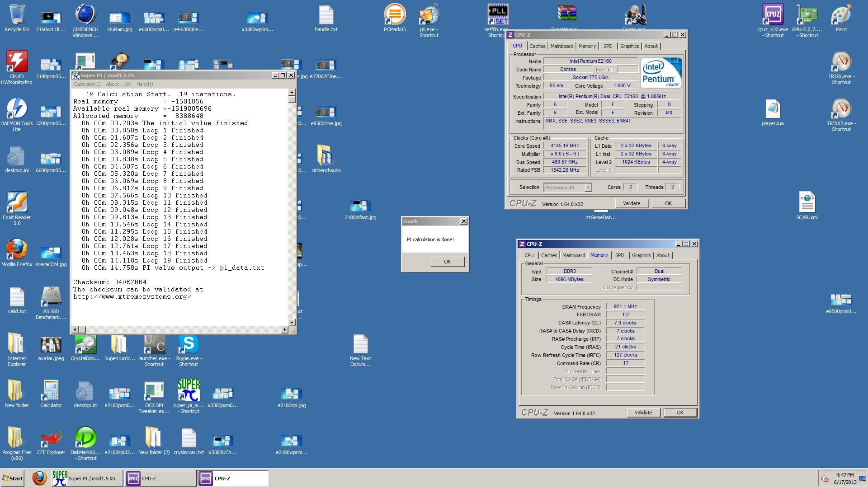Image resolution: width=868 pixels, height=488 pixels.
Task: Open Foxit Reader 5.0 shortcut
Action: pos(17,208)
